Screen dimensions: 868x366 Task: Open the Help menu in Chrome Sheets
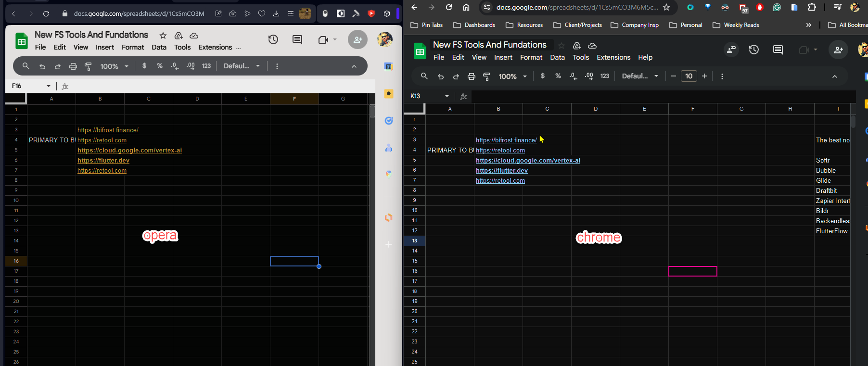(645, 57)
